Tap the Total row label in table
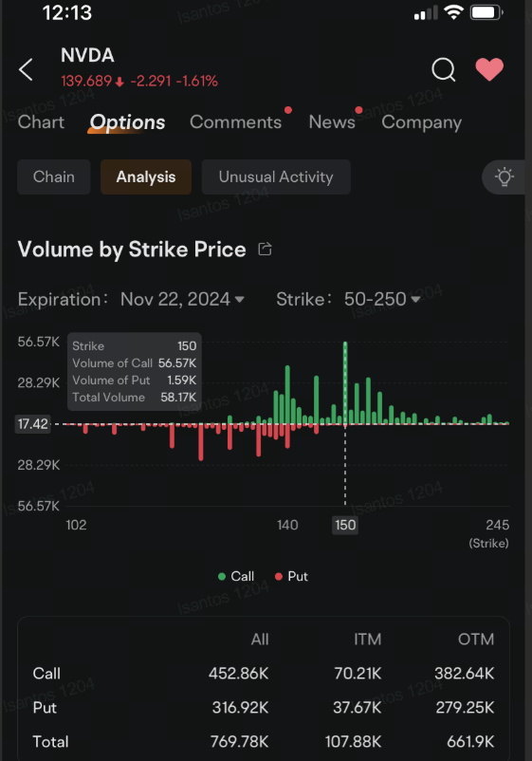The width and height of the screenshot is (532, 761). coord(50,742)
